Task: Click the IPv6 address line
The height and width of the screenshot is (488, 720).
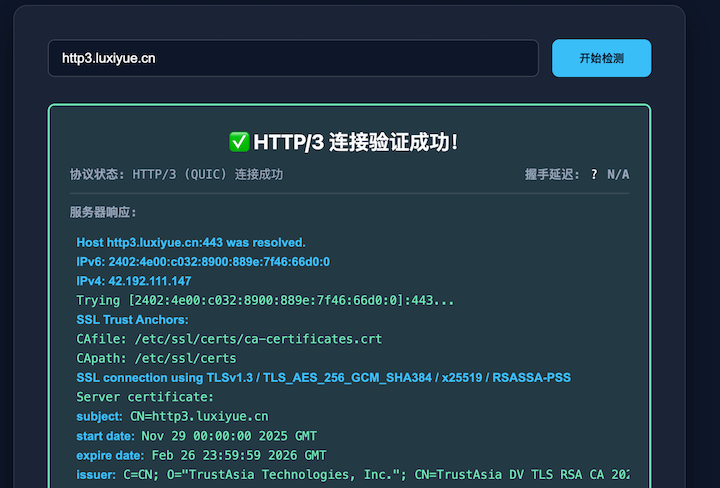Action: pos(203,262)
